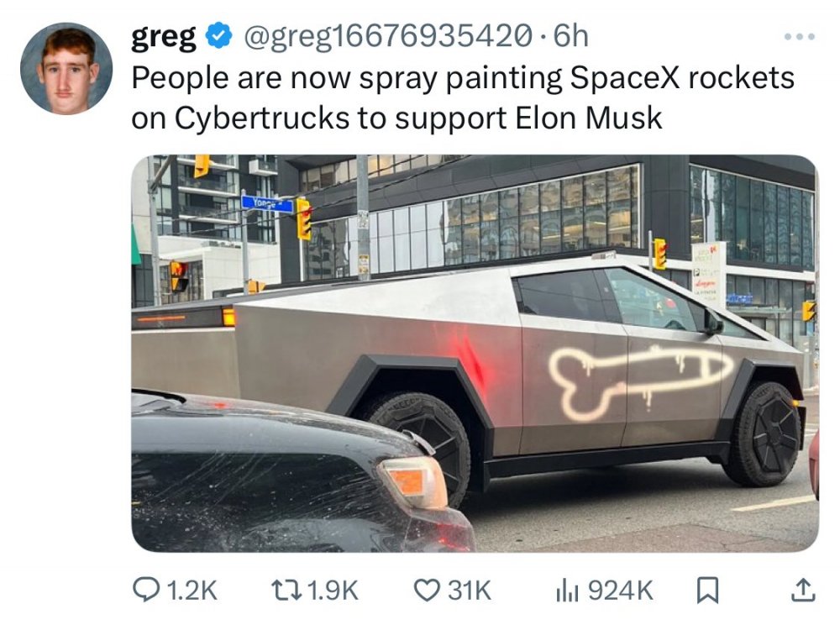
Task: Click the blue verified checkmark badge
Action: pyautogui.click(x=218, y=36)
